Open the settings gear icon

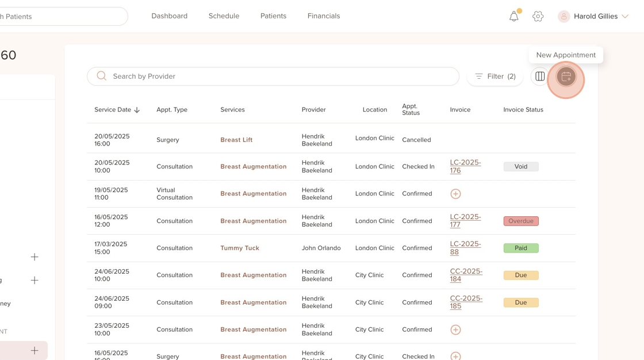click(x=538, y=17)
